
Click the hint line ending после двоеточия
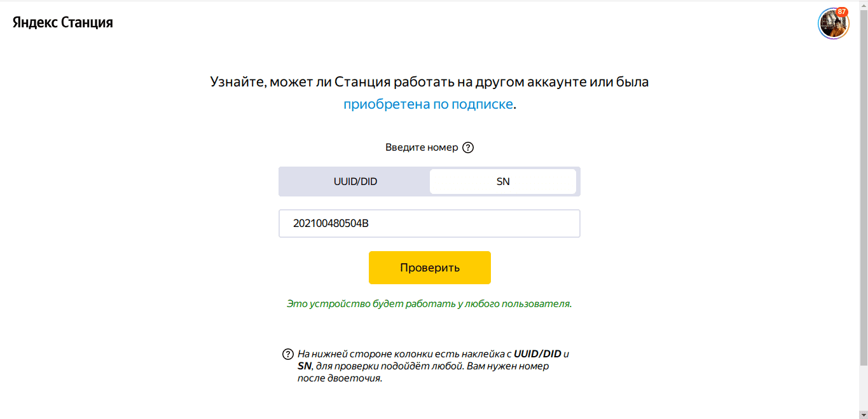click(x=340, y=378)
